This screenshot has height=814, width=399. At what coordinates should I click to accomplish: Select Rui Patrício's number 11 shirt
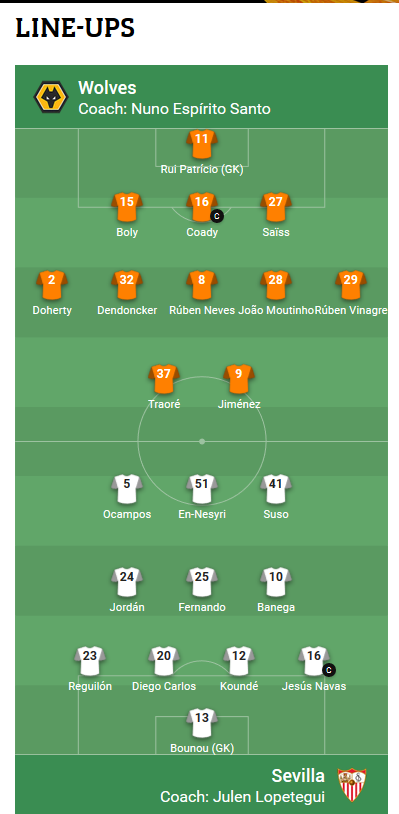click(202, 144)
